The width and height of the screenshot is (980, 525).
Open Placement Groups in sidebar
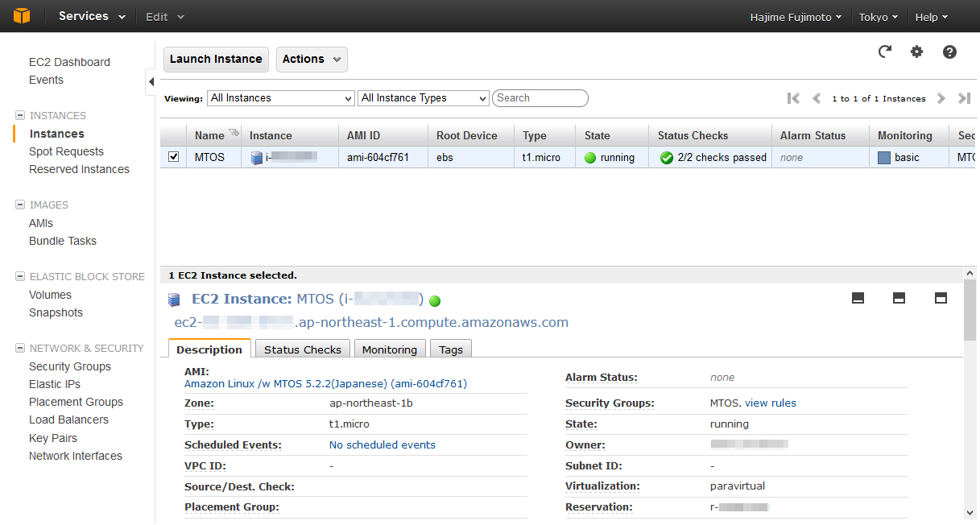pos(76,402)
